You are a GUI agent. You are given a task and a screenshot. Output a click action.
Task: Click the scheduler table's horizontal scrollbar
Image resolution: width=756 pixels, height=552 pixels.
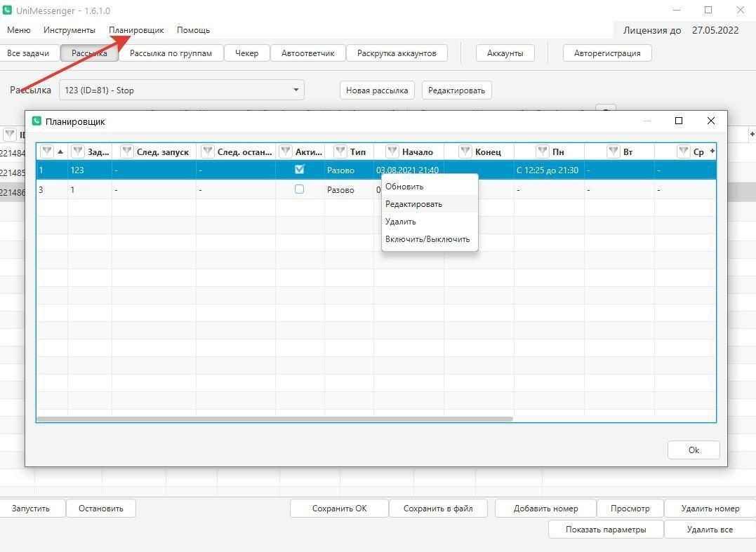(x=275, y=419)
